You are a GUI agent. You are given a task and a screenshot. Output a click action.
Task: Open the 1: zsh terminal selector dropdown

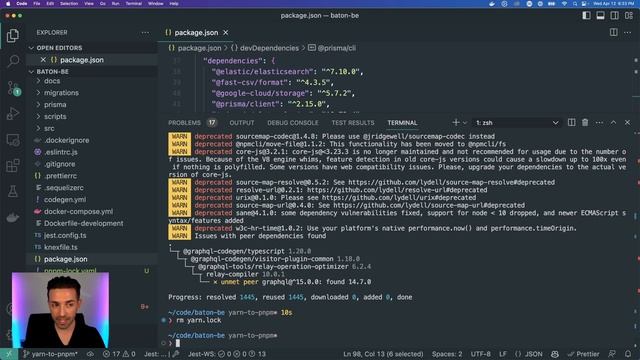(x=517, y=122)
